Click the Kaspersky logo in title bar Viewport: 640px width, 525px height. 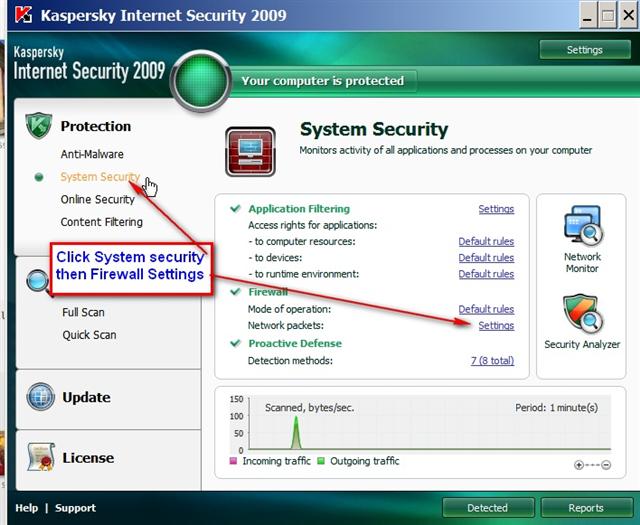(23, 15)
